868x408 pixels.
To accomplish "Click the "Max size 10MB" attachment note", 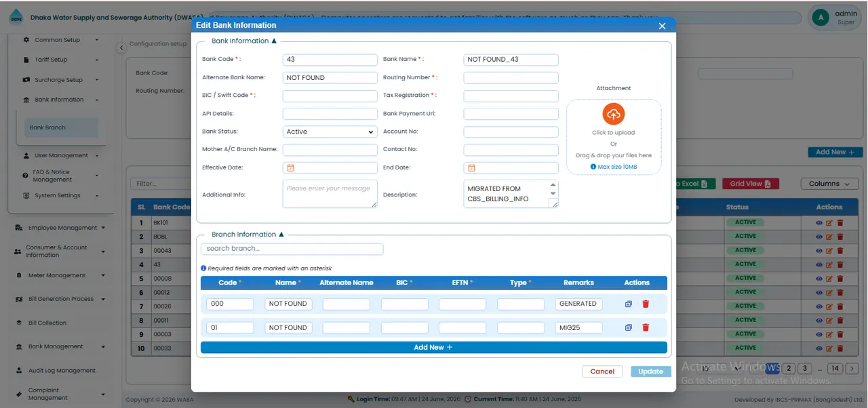I will [x=614, y=167].
